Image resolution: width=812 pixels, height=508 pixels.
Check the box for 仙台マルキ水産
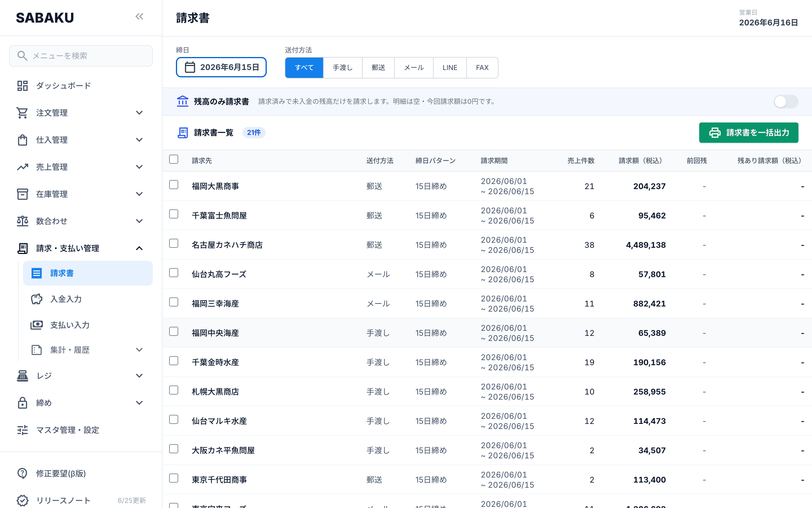174,419
